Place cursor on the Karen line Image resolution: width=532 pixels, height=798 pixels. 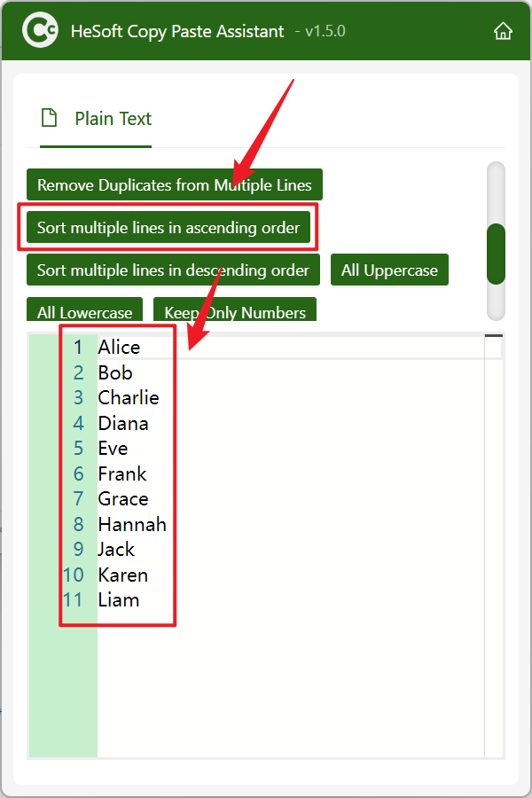(x=122, y=575)
